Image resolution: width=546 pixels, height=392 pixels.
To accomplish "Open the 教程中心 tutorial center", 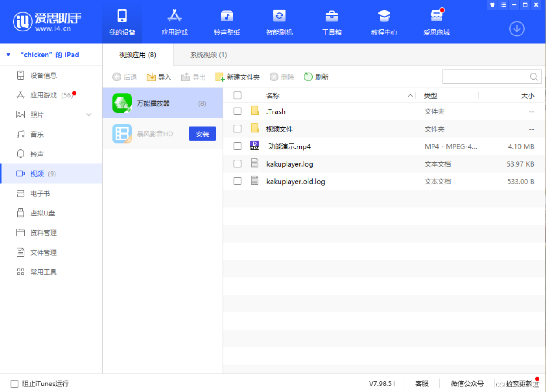I will (x=384, y=22).
